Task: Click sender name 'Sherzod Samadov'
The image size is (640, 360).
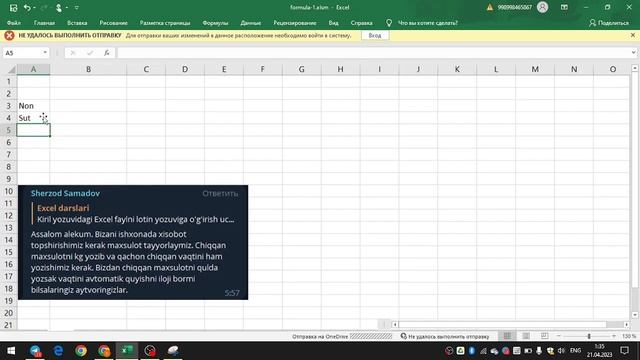Action: [65, 193]
